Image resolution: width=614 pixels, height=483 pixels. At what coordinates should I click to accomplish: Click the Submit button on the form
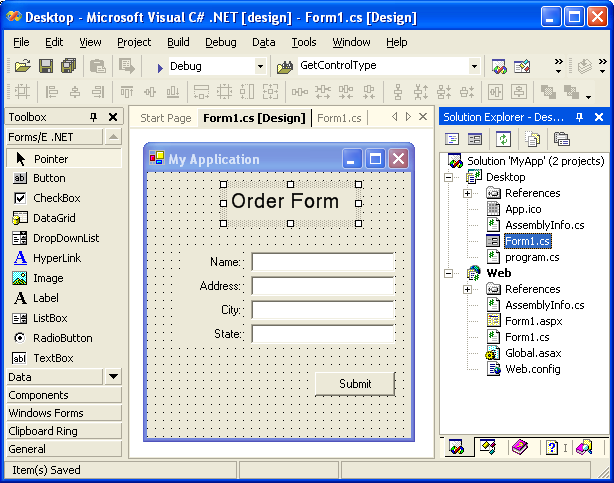coord(355,384)
